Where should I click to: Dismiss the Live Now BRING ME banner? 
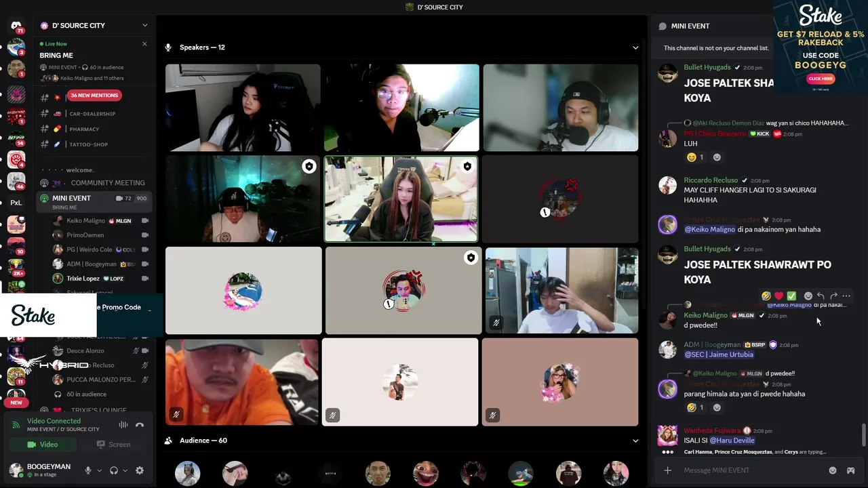[x=144, y=43]
